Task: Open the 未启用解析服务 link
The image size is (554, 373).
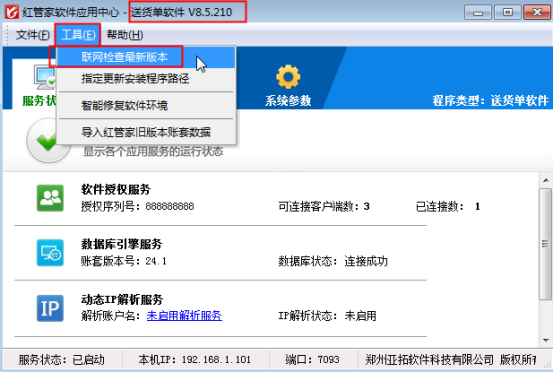Action: pyautogui.click(x=184, y=315)
